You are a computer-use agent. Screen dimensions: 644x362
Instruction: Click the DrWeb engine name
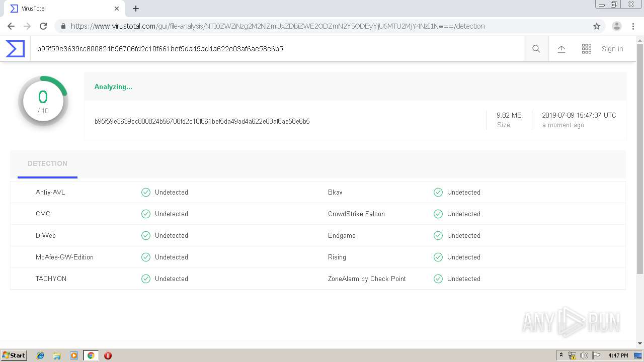point(46,235)
